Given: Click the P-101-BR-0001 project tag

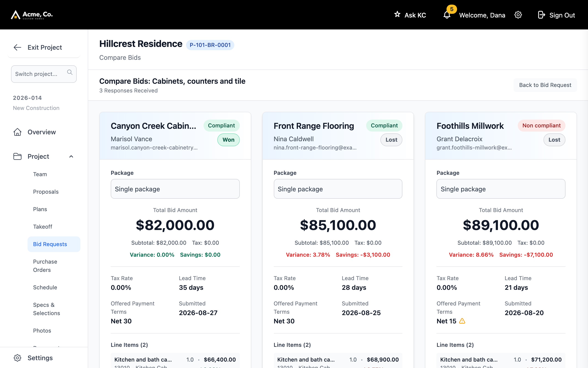Looking at the screenshot, I should click(210, 45).
